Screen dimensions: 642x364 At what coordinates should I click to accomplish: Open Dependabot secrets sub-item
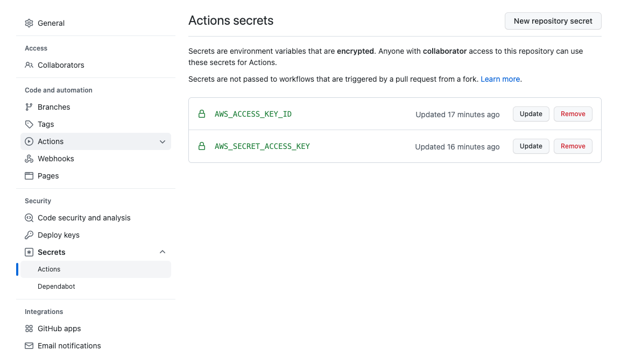pos(57,287)
